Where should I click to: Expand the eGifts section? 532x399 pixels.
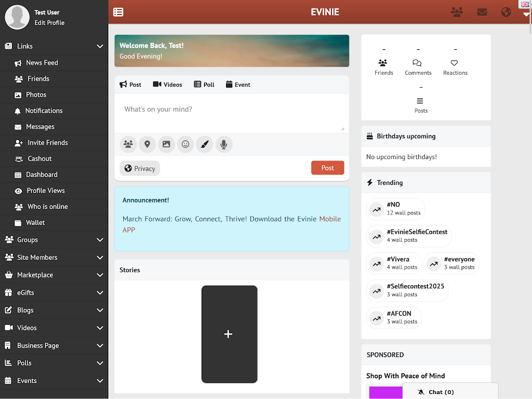pos(54,293)
